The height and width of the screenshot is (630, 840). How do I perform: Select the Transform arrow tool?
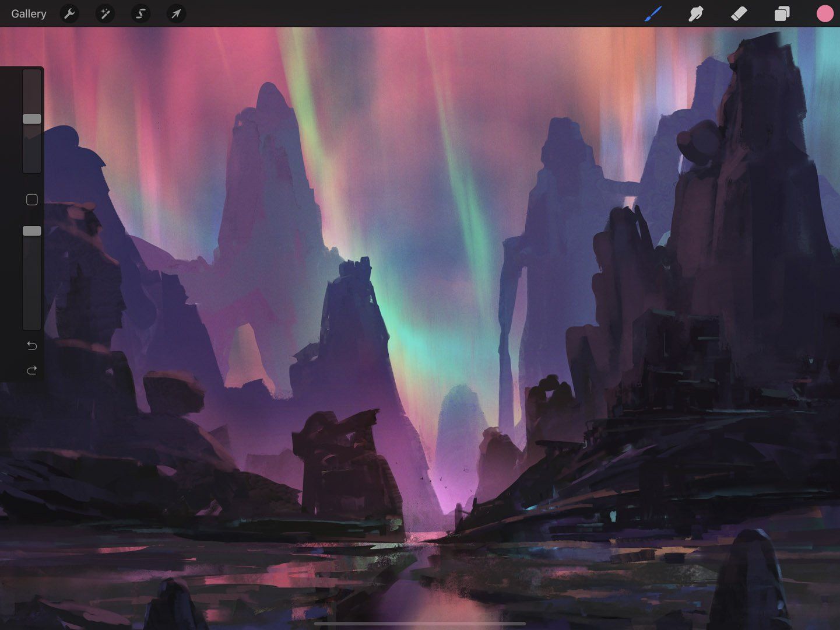pyautogui.click(x=175, y=13)
